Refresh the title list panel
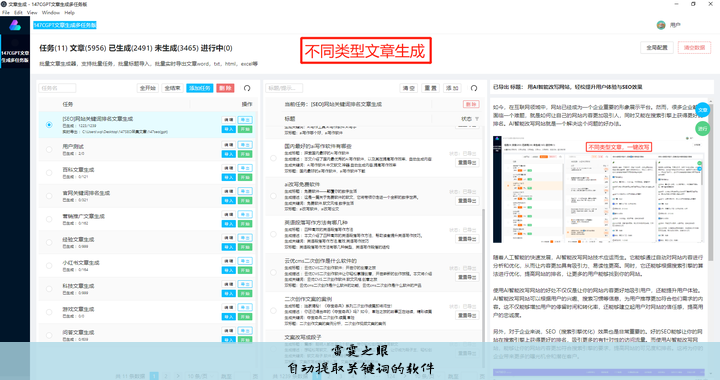The image size is (720, 380). coord(474,88)
